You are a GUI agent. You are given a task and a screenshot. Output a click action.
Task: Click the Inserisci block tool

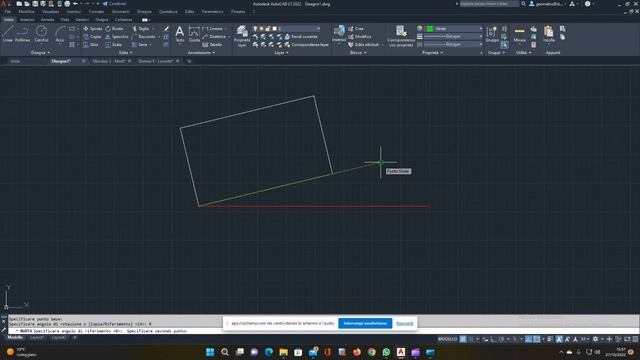tap(339, 34)
